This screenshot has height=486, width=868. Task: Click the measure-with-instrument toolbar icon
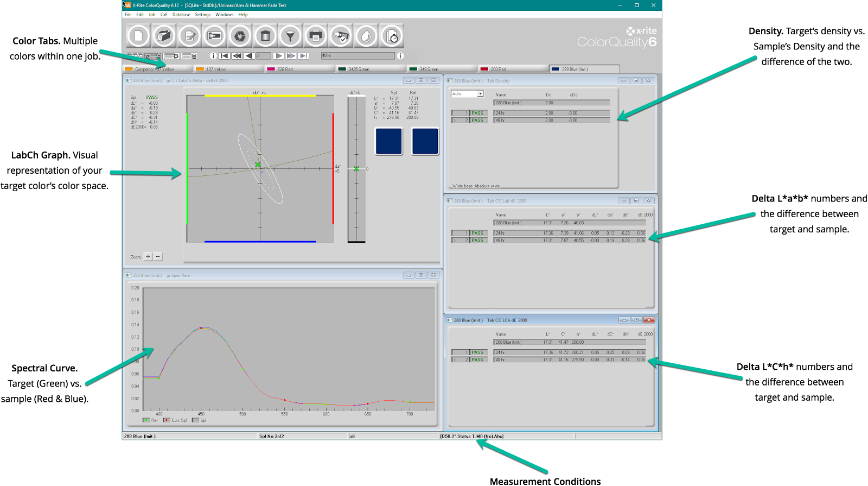pyautogui.click(x=214, y=36)
